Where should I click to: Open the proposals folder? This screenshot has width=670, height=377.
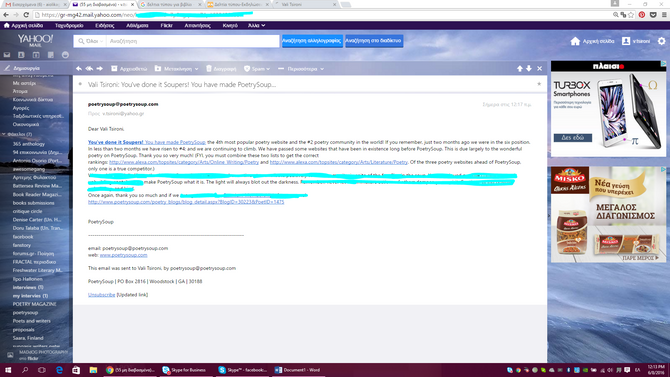[24, 330]
